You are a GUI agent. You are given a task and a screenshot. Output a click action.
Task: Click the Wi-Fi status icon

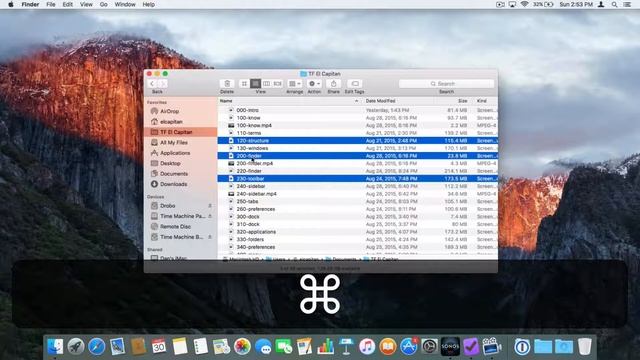click(x=524, y=4)
